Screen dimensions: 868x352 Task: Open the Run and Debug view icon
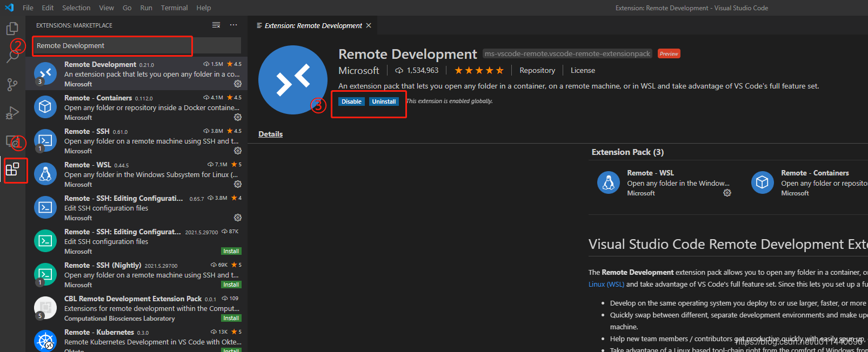tap(12, 113)
